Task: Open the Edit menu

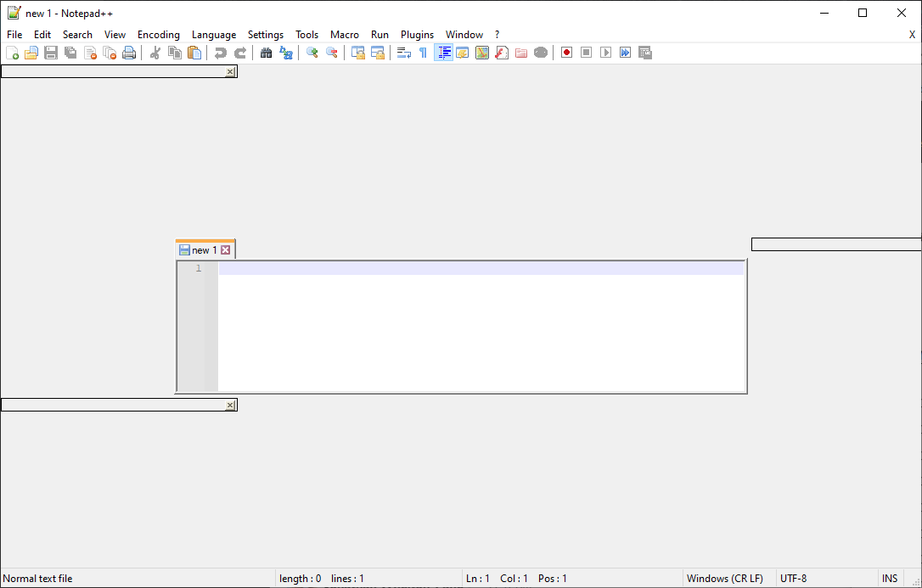Action: (x=42, y=35)
